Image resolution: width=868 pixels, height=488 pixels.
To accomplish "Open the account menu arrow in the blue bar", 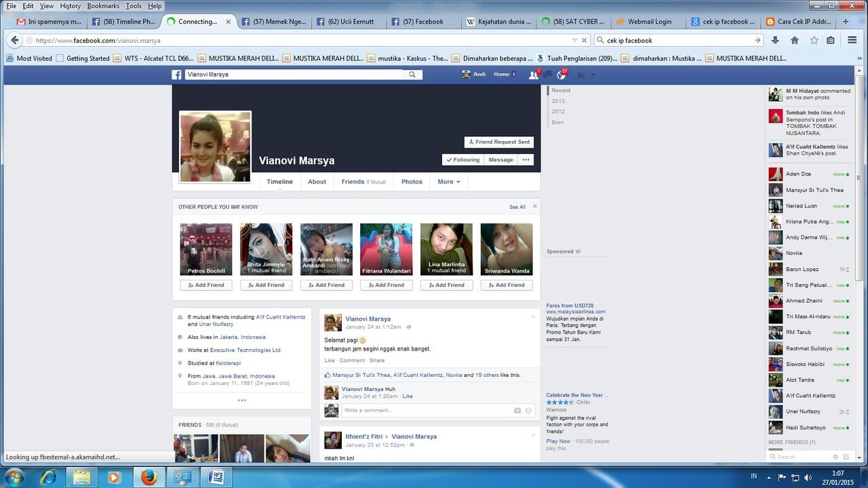I will [x=593, y=75].
